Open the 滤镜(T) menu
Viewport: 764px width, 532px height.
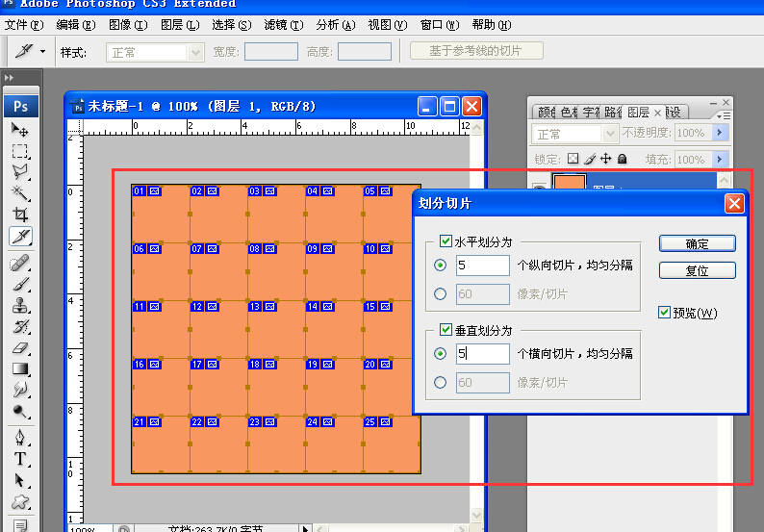[284, 24]
